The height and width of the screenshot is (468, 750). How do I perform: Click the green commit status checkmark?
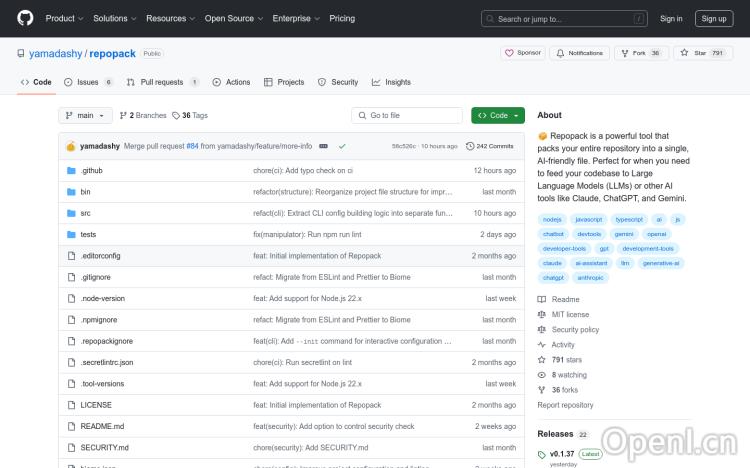pos(342,146)
